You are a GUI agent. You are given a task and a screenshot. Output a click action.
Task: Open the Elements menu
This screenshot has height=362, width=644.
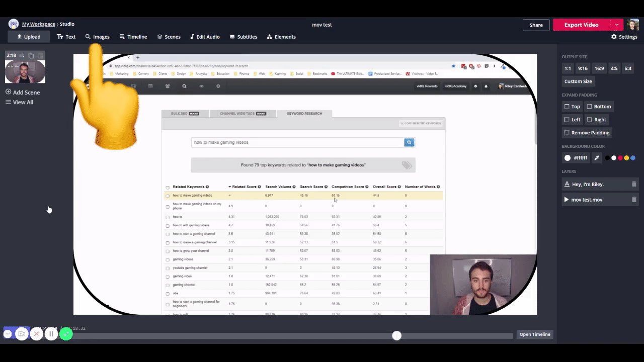[281, 37]
